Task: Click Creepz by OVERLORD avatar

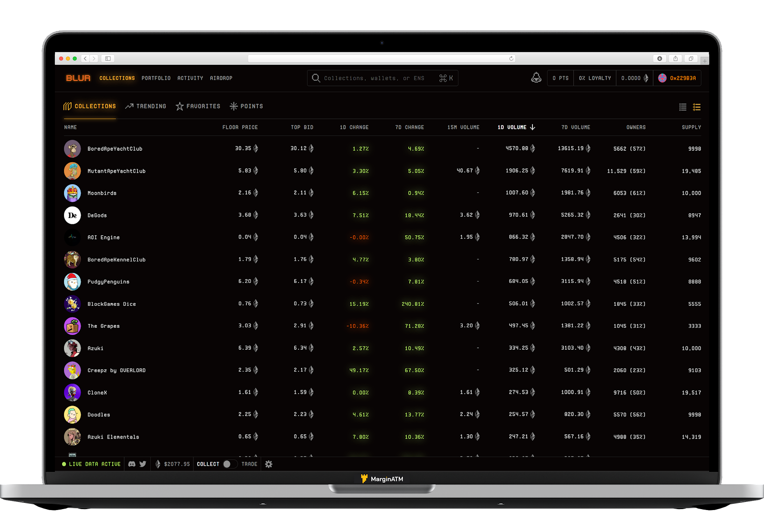Action: click(73, 370)
